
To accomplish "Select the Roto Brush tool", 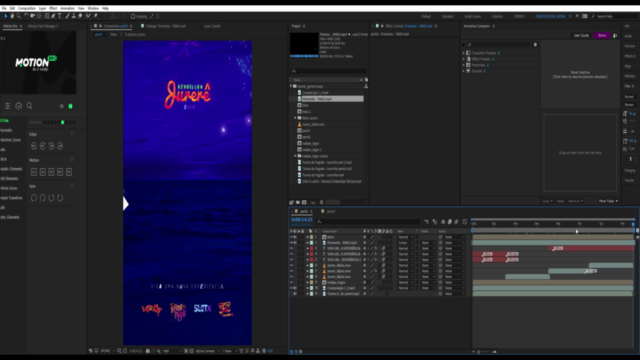I will tap(88, 16).
